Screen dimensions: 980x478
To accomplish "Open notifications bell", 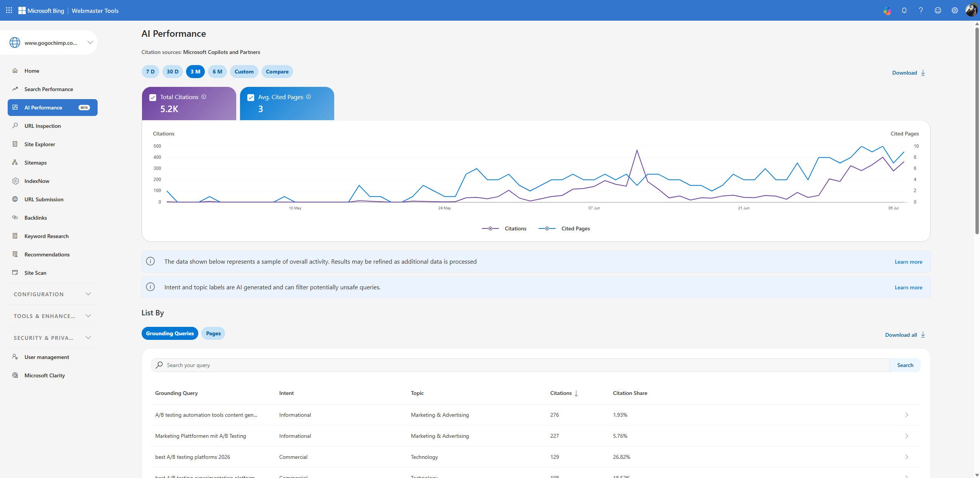I will click(904, 10).
